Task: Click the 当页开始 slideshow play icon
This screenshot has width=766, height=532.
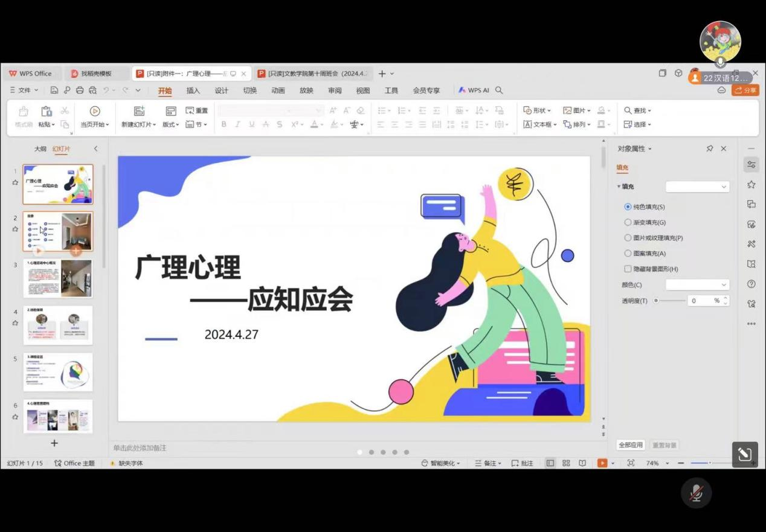Action: point(95,111)
